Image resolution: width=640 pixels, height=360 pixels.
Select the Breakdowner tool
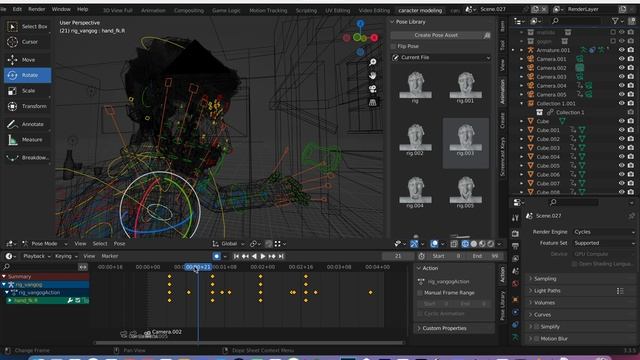[x=27, y=158]
